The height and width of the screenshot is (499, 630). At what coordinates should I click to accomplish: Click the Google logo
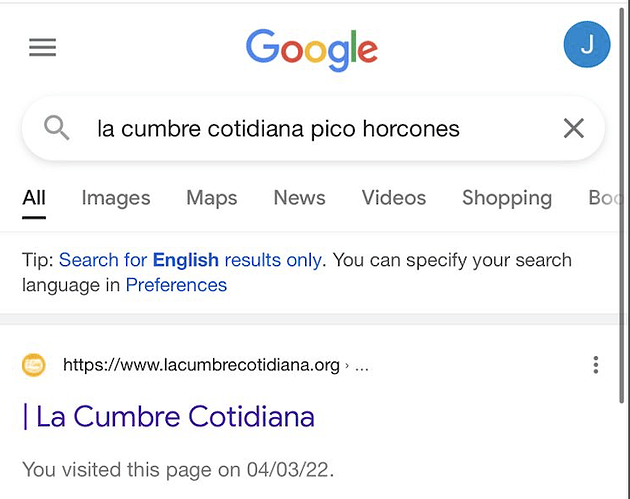coord(312,48)
